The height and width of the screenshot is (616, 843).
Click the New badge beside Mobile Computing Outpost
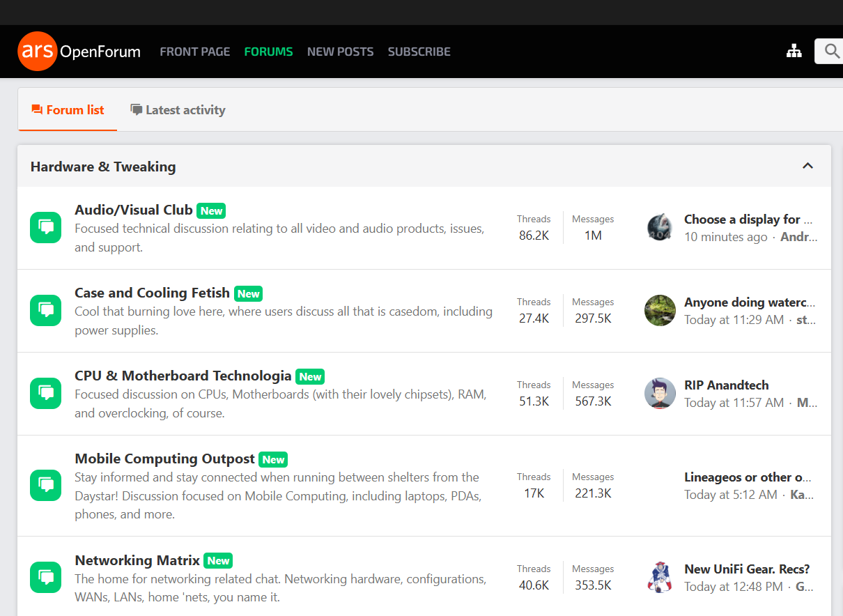pyautogui.click(x=273, y=459)
